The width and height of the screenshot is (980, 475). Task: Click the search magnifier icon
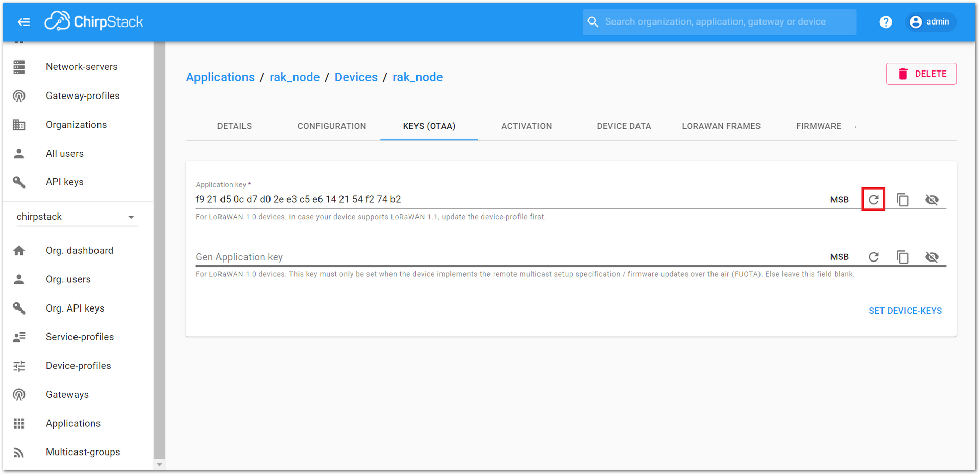593,22
